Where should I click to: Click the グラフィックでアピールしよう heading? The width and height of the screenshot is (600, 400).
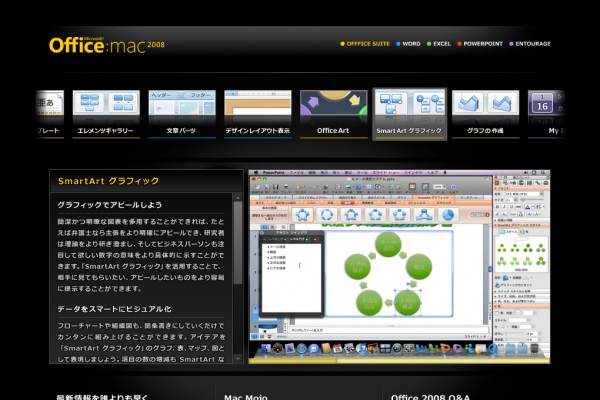tap(109, 205)
